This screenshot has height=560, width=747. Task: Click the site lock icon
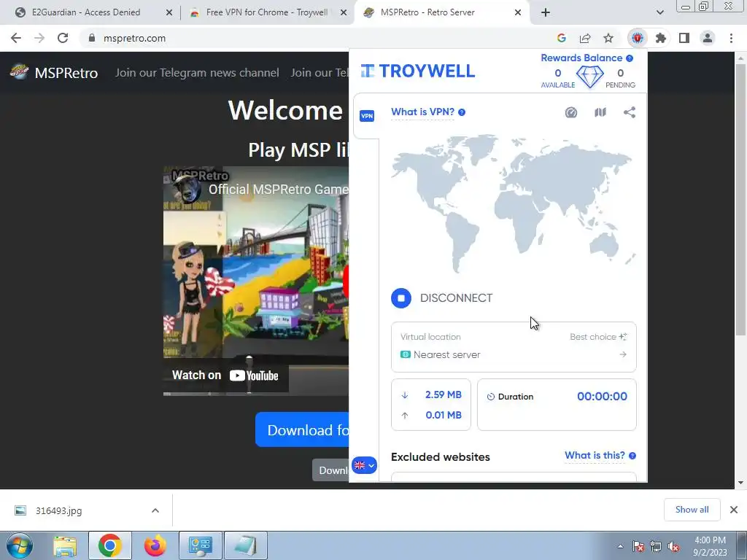[x=92, y=38]
